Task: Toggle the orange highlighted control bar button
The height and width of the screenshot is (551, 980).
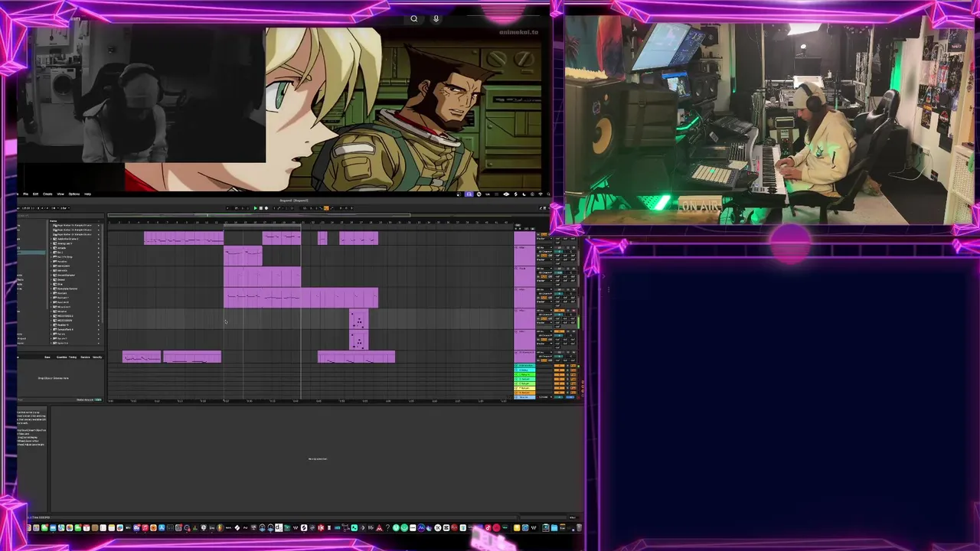Action: click(326, 208)
